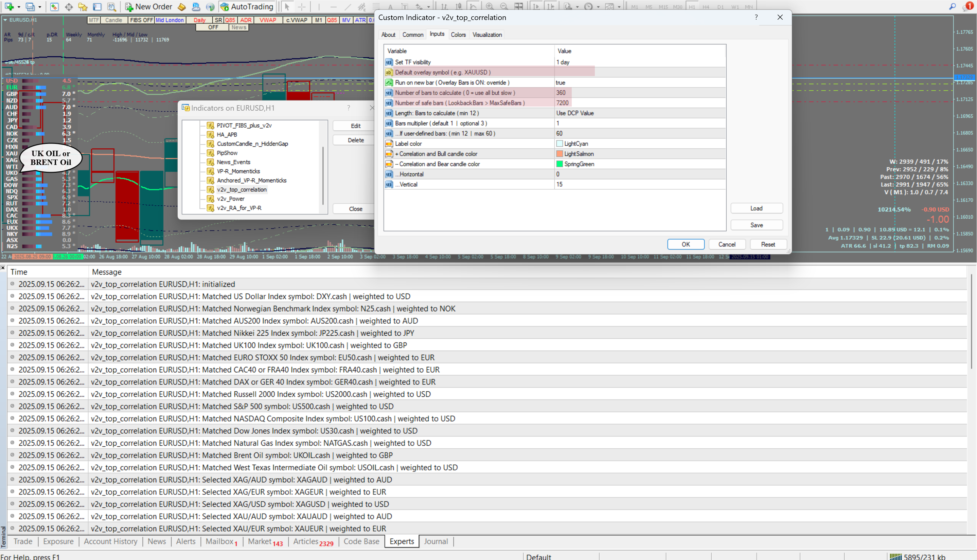The width and height of the screenshot is (977, 560).
Task: Toggle the AutoTrading button
Action: tap(247, 6)
